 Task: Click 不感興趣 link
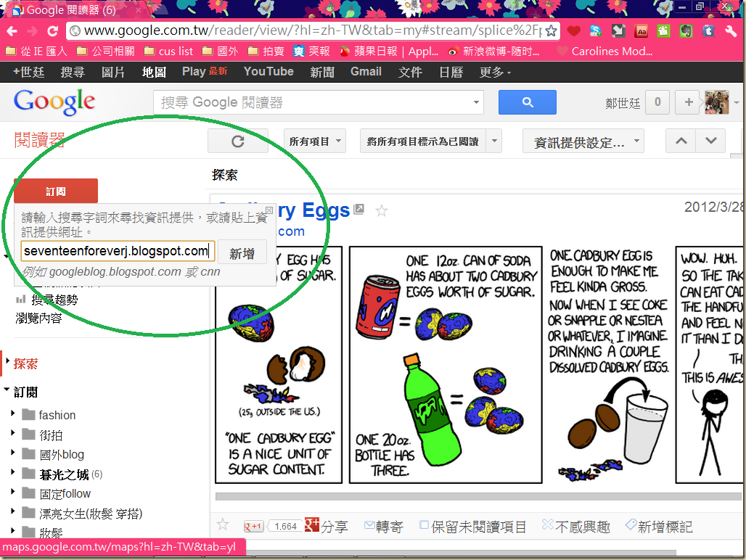click(576, 526)
